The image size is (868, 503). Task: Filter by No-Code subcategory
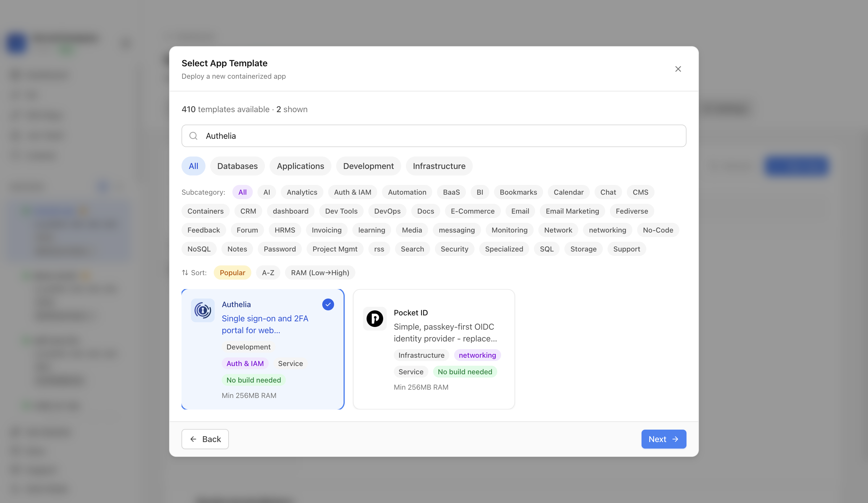658,230
